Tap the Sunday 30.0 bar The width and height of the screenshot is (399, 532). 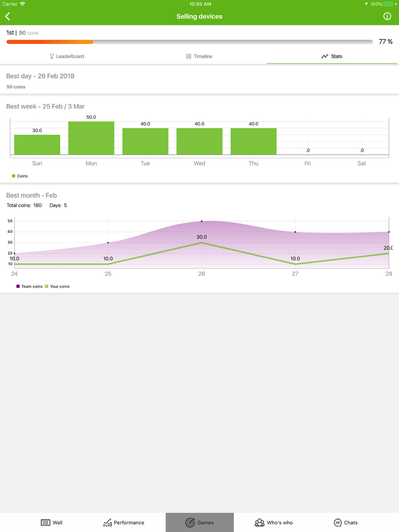(x=37, y=144)
